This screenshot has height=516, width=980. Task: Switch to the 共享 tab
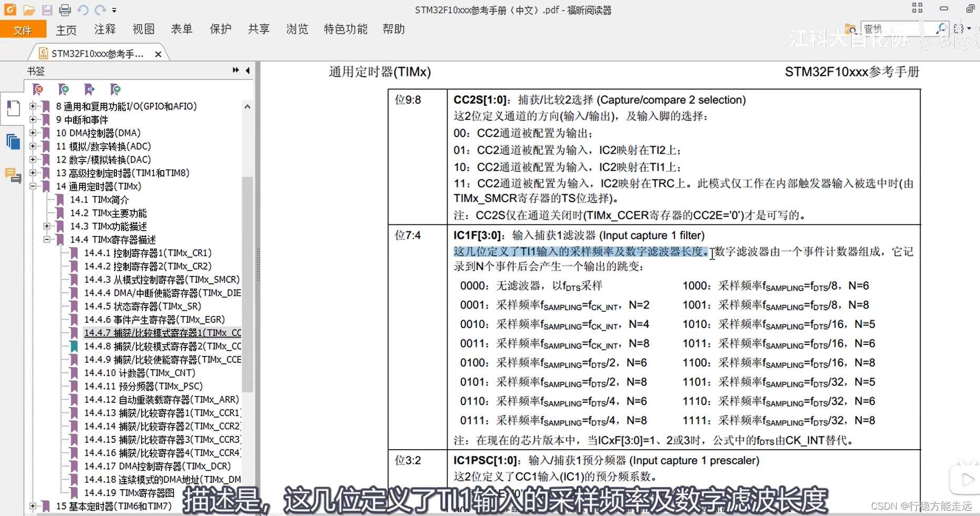259,29
